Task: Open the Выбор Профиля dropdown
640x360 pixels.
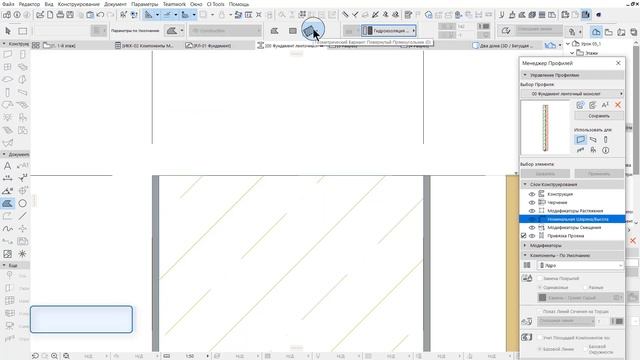Action: click(572, 94)
